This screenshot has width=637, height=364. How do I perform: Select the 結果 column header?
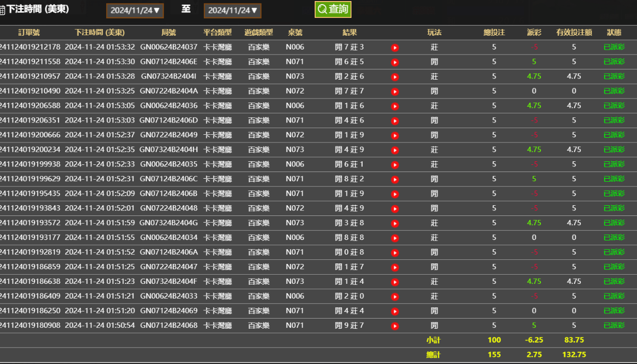point(349,32)
